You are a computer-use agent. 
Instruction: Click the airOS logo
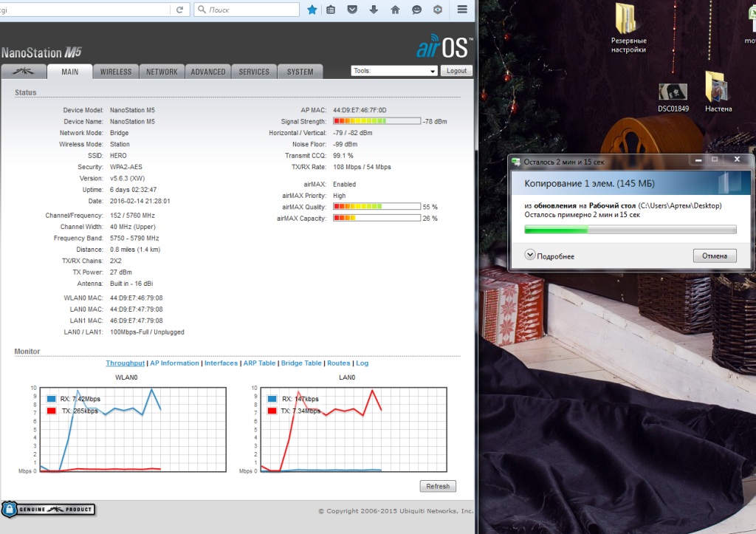coord(444,47)
